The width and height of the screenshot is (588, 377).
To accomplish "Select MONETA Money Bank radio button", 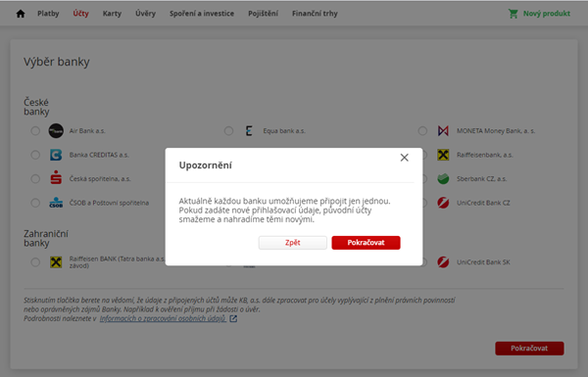I will (422, 131).
